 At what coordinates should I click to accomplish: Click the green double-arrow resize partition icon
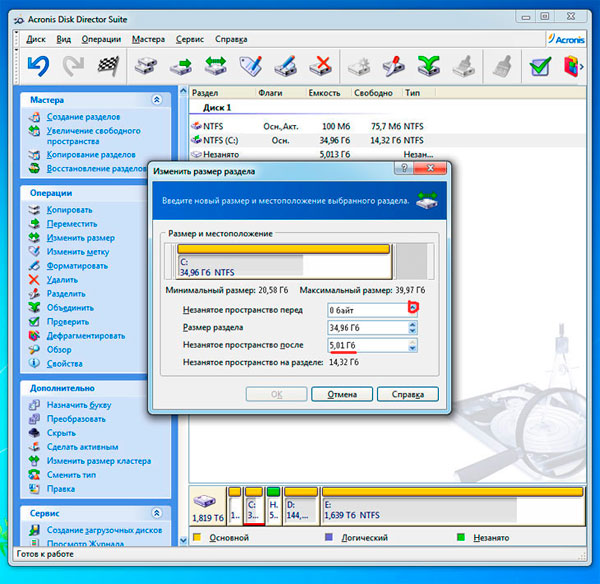pyautogui.click(x=215, y=67)
